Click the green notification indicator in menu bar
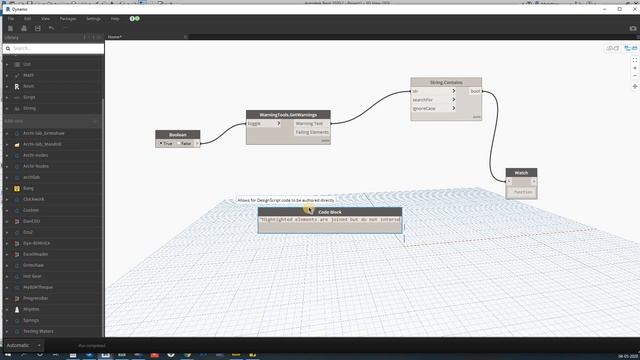 [x=135, y=18]
